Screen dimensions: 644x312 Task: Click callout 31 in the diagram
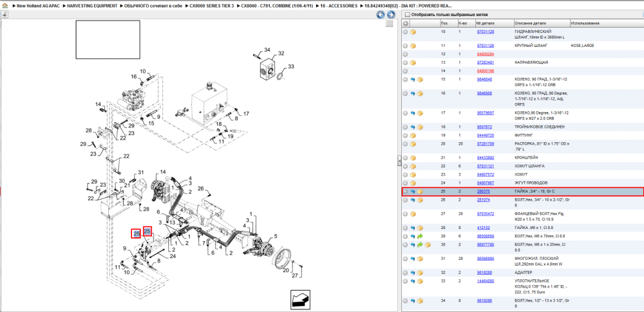click(141, 172)
